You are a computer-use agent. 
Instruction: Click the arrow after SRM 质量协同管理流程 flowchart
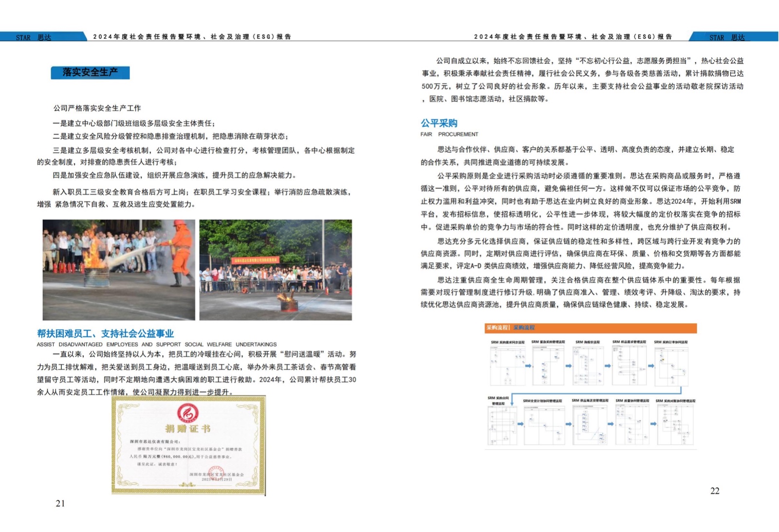coord(653,424)
